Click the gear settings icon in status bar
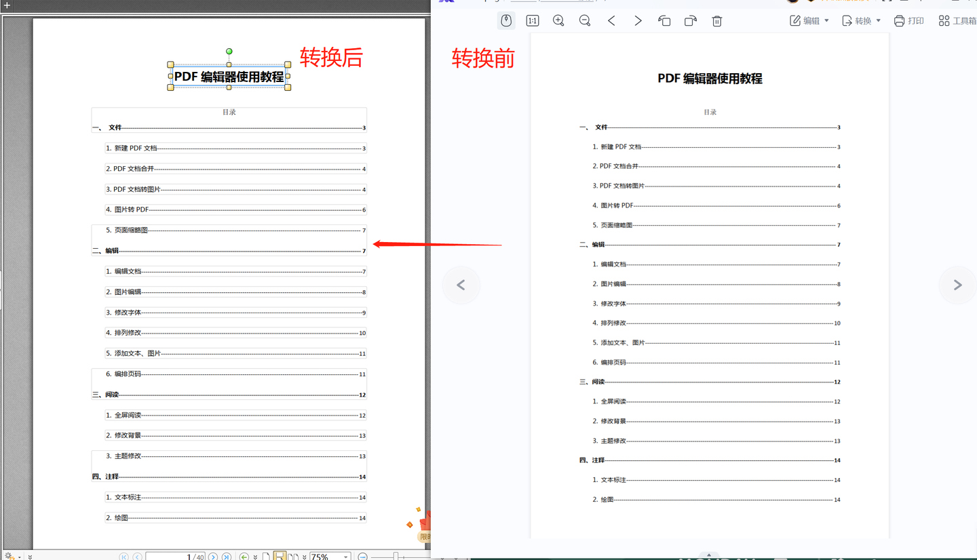 pos(10,556)
